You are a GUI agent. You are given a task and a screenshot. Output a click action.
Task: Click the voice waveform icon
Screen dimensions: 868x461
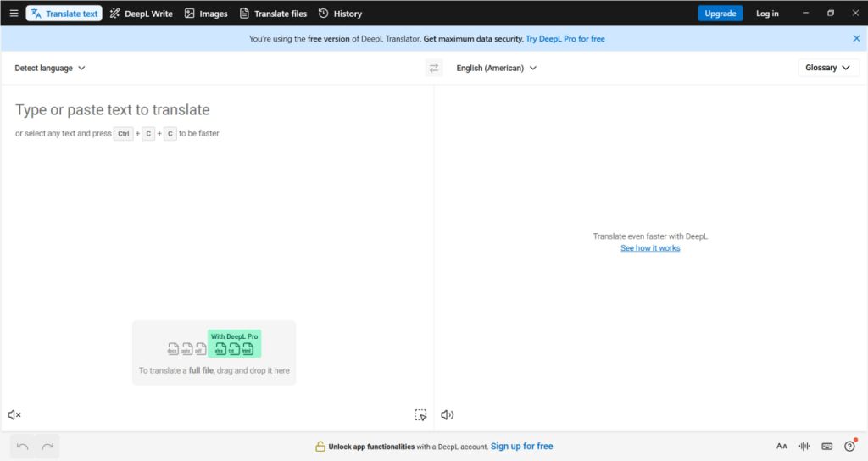pos(804,447)
